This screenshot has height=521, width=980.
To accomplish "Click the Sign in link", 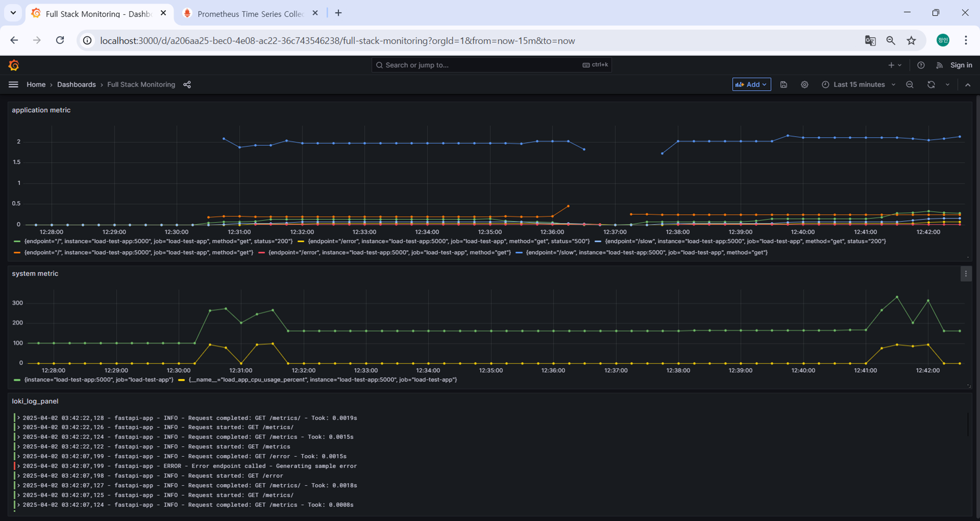I will point(961,65).
